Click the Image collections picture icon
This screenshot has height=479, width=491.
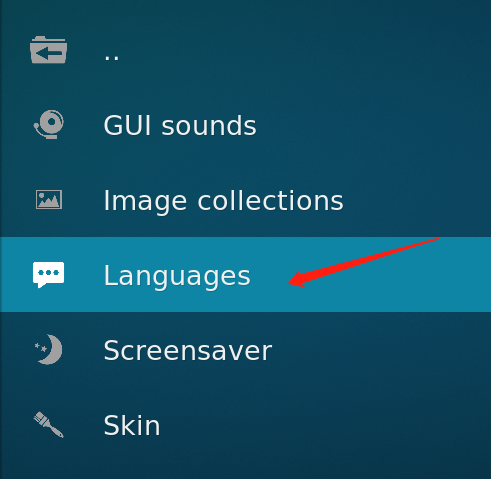click(49, 199)
